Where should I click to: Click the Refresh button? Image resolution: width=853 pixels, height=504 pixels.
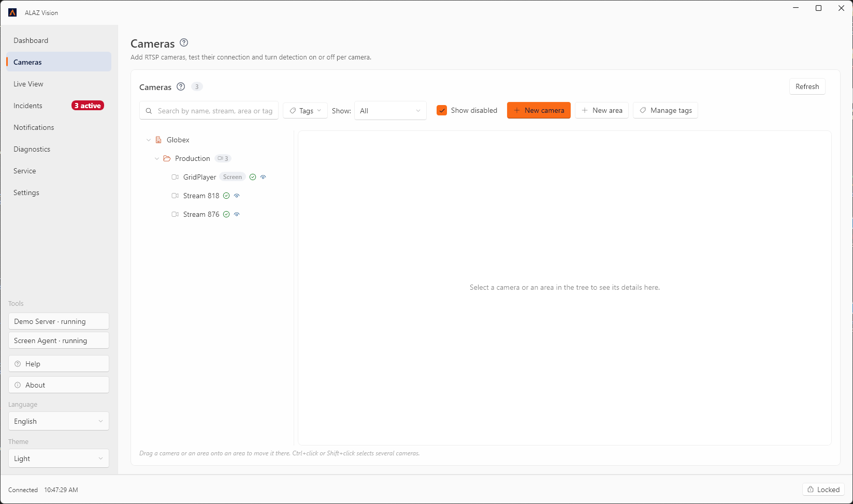click(807, 86)
